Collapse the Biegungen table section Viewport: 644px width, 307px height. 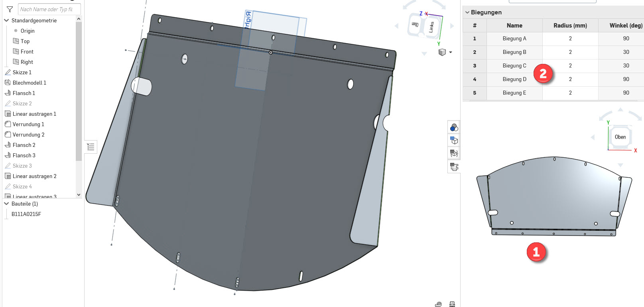click(x=467, y=12)
